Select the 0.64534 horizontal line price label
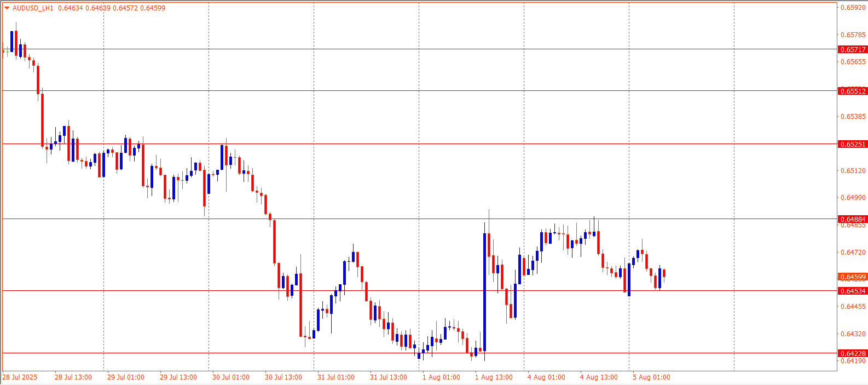Screen dimensions: 868x385 (x=853, y=291)
